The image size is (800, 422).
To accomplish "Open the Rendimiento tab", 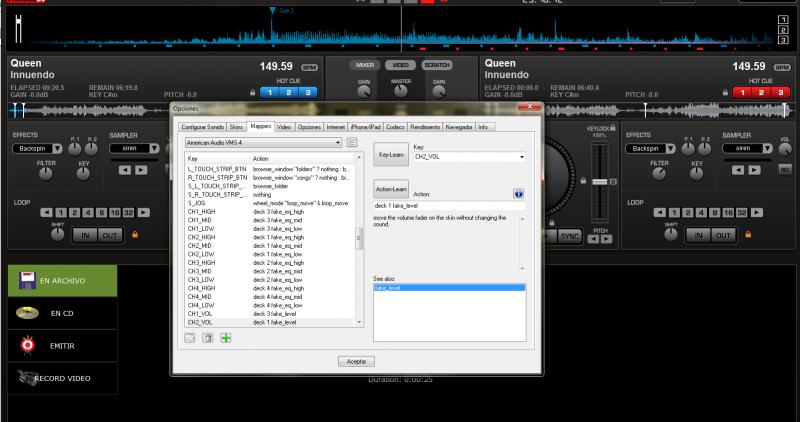I will tap(424, 127).
